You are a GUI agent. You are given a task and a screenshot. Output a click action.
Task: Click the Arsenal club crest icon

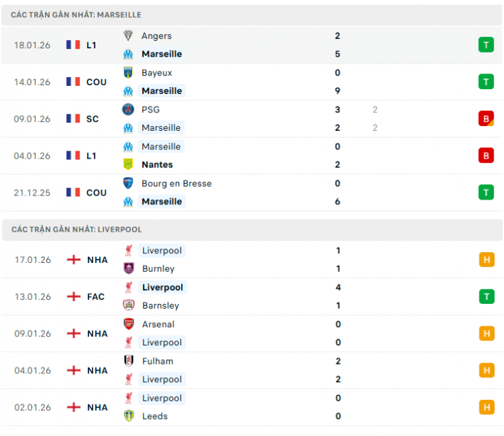click(x=129, y=324)
